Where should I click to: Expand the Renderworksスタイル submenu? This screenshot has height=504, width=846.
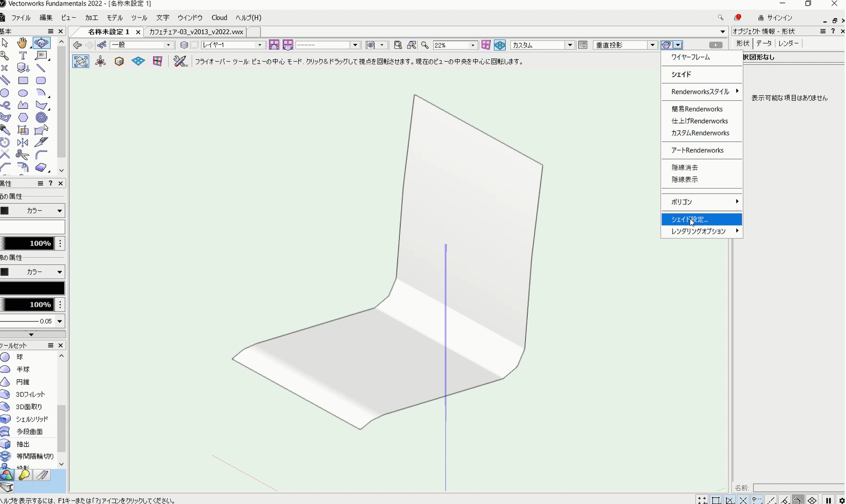(702, 91)
